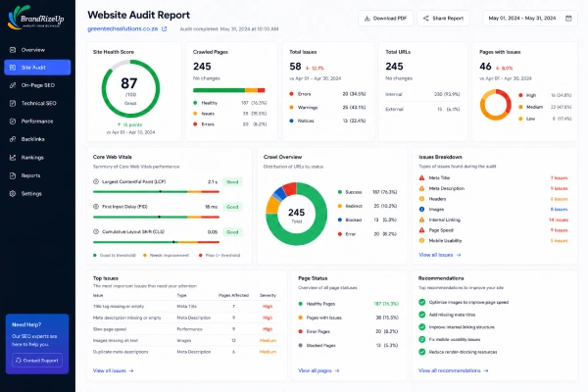Image resolution: width=588 pixels, height=392 pixels.
Task: Click the Internal Linking 14 issues count
Action: click(559, 220)
